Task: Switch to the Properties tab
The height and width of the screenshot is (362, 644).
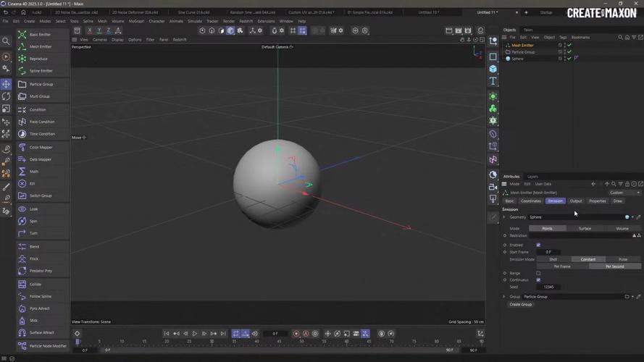Action: pyautogui.click(x=597, y=201)
